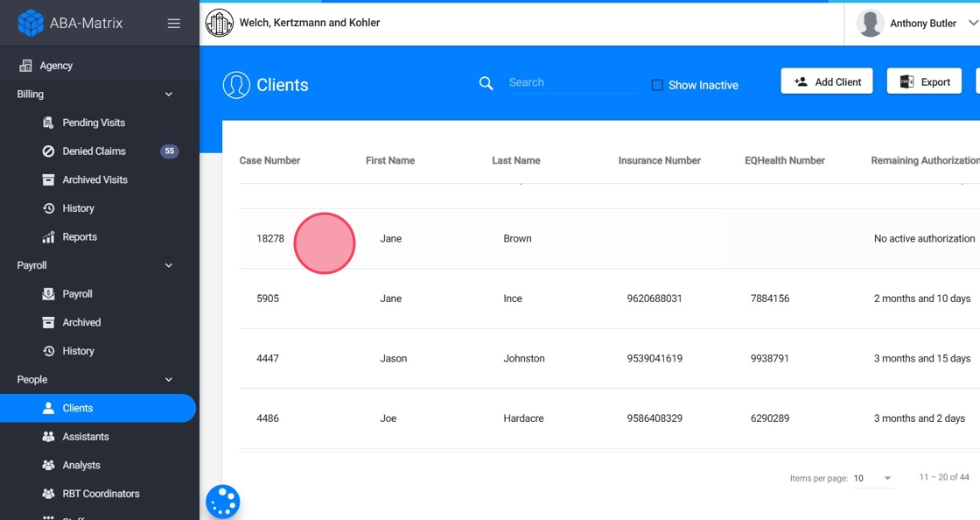Toggle the hamburger sidebar menu

[x=174, y=23]
